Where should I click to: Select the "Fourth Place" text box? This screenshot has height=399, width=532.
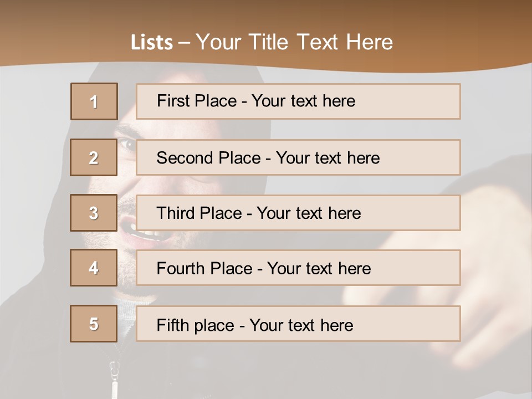click(298, 268)
